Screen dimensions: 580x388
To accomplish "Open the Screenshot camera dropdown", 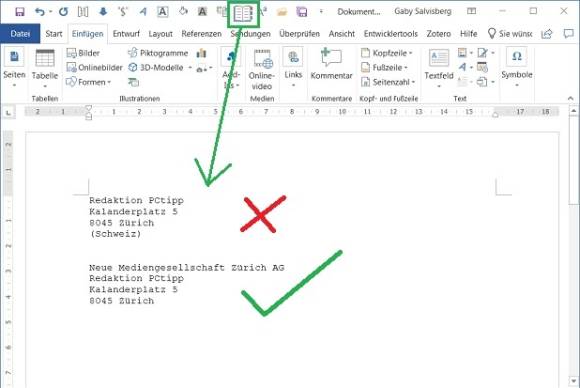I will tap(205, 68).
